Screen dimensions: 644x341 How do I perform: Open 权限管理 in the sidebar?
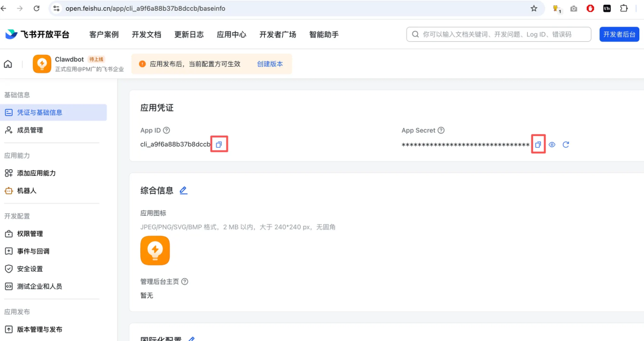click(x=30, y=234)
